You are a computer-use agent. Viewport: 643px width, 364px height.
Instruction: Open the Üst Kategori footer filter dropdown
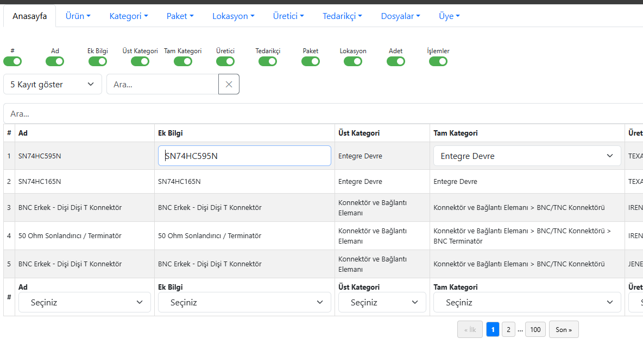(x=382, y=302)
